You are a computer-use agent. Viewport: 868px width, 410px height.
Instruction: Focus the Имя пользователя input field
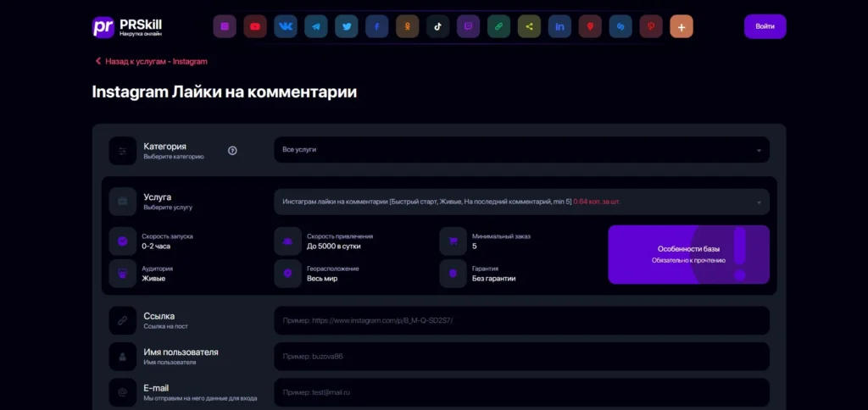[x=521, y=357]
